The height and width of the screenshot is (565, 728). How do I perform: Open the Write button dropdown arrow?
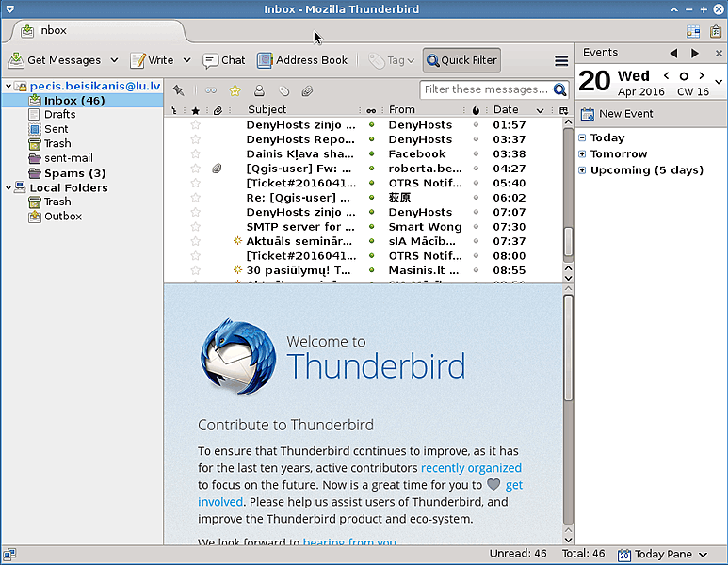click(186, 60)
